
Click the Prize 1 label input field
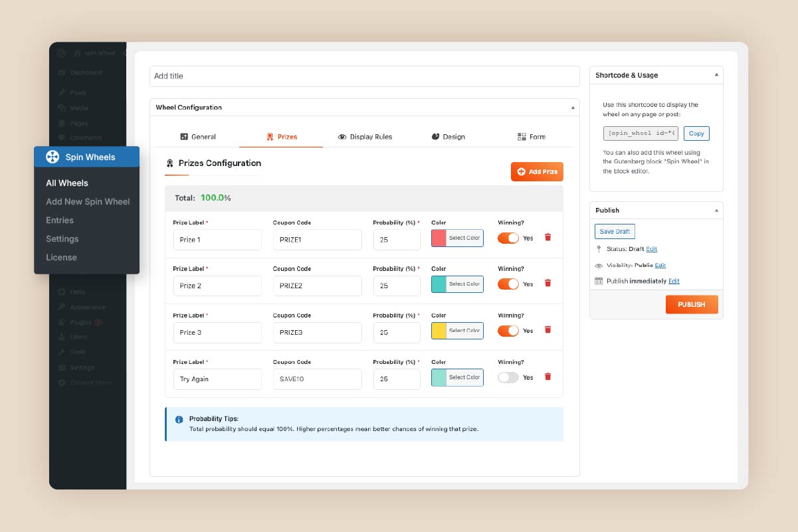click(217, 240)
